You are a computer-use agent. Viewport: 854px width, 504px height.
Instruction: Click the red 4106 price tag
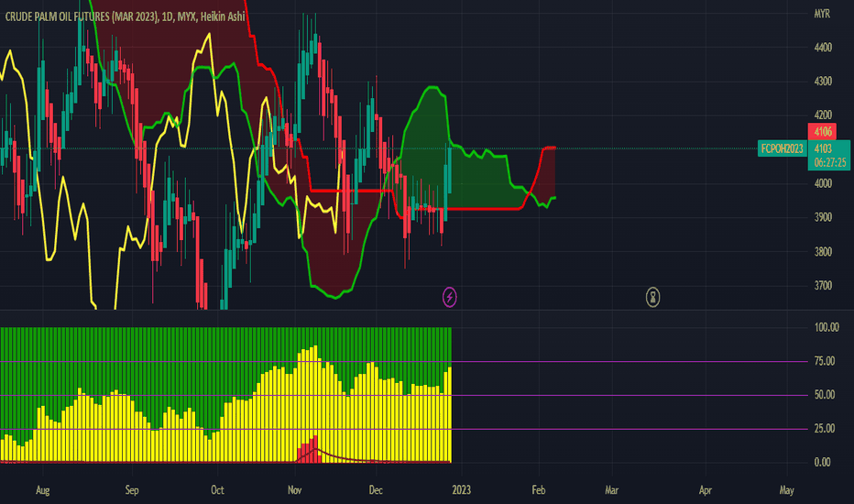click(823, 131)
